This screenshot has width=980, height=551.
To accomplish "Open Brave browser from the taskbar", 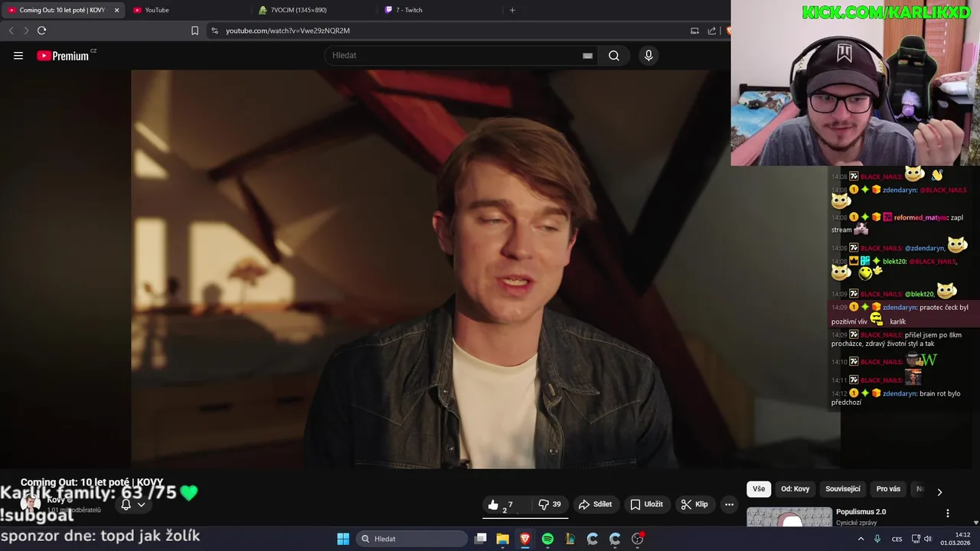I will [525, 539].
